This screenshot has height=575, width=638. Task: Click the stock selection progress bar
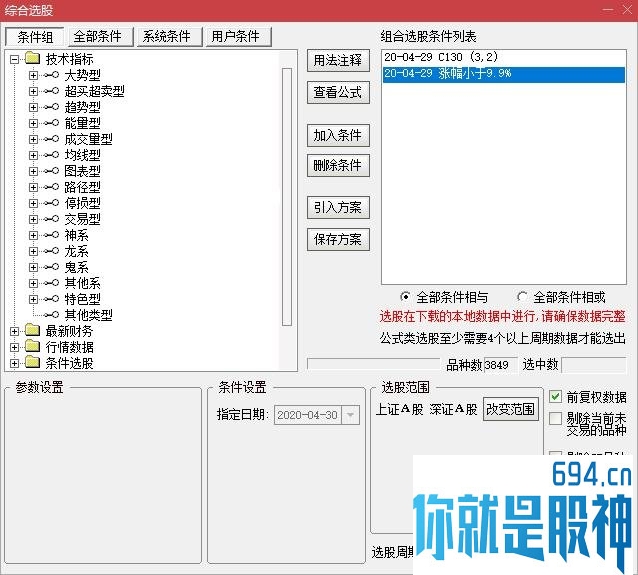tap(374, 364)
